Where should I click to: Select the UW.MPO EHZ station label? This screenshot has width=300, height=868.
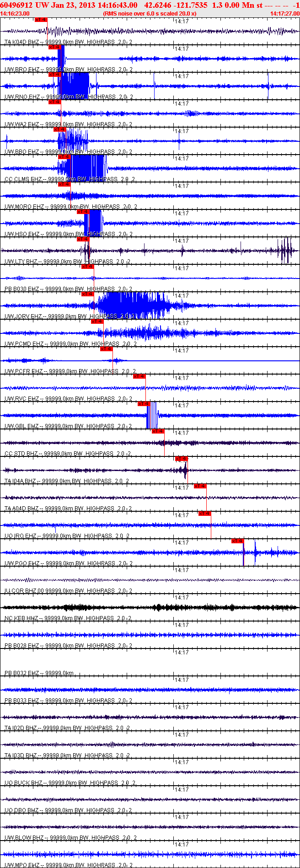(x=22, y=865)
